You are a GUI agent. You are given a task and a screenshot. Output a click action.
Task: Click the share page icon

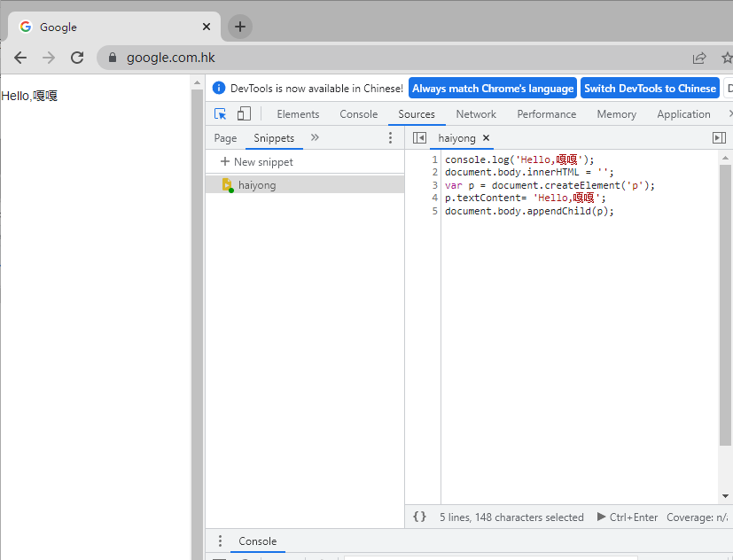click(699, 58)
